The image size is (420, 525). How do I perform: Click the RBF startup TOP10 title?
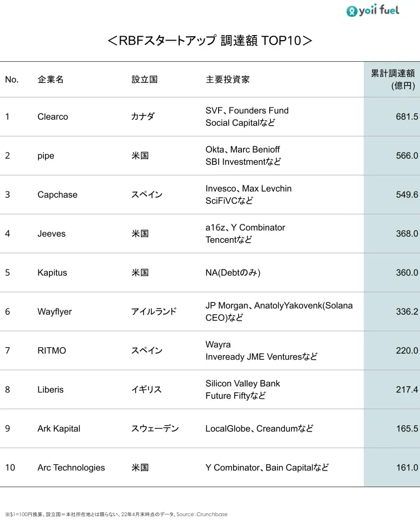pyautogui.click(x=210, y=41)
